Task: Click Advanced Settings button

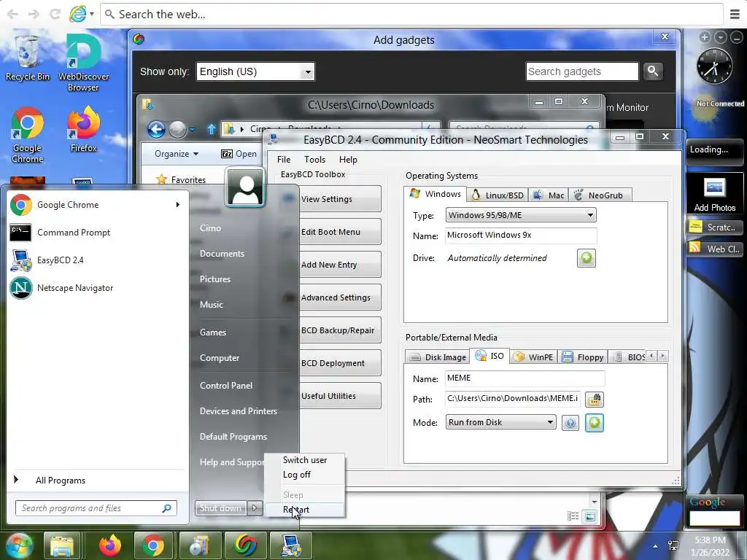Action: pyautogui.click(x=340, y=297)
